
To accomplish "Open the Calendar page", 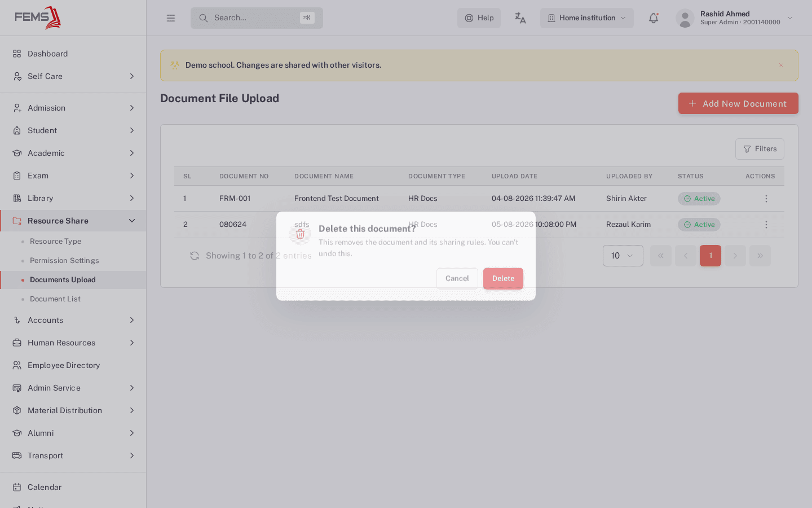I will [73, 487].
